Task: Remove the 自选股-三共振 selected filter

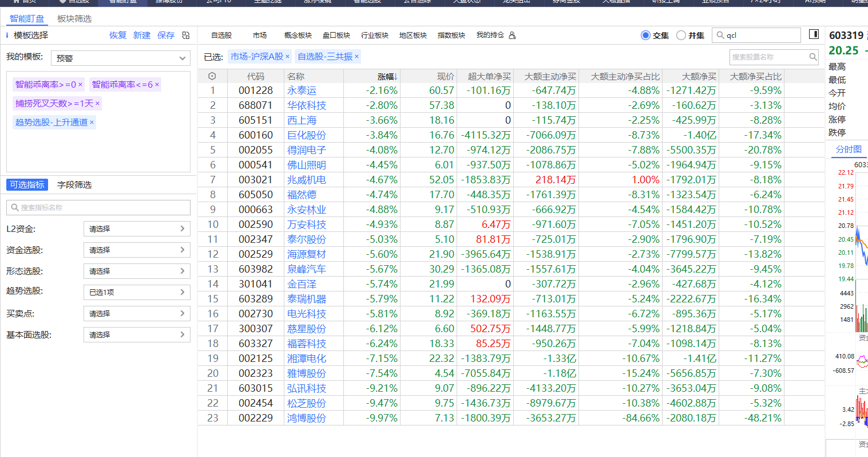Action: click(x=356, y=57)
